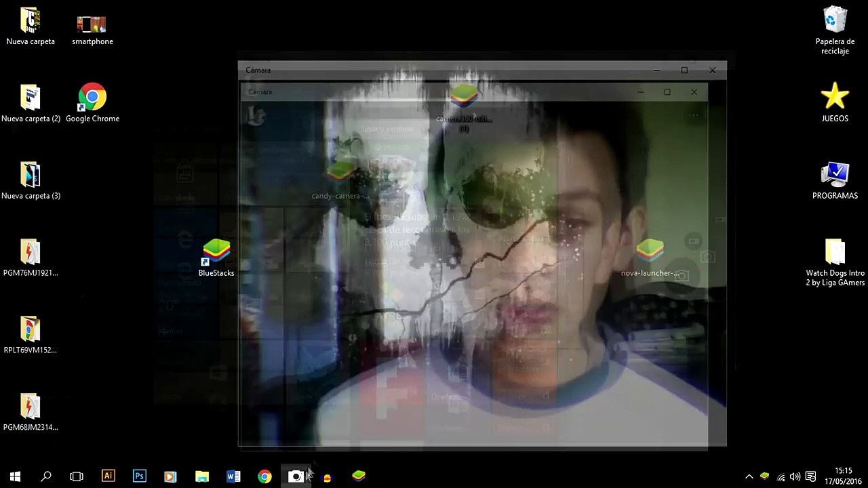Close the inner Cámara window
Screen dimensions: 868x488
click(694, 92)
